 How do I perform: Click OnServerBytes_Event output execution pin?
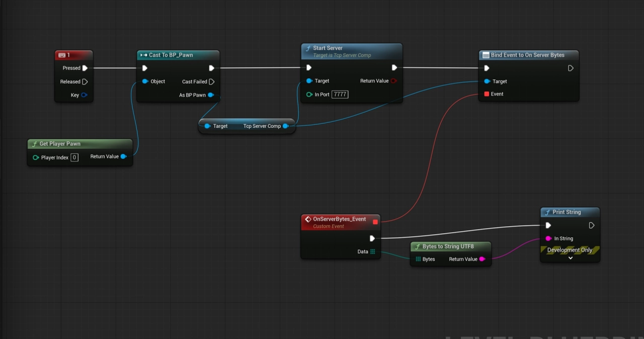[372, 238]
